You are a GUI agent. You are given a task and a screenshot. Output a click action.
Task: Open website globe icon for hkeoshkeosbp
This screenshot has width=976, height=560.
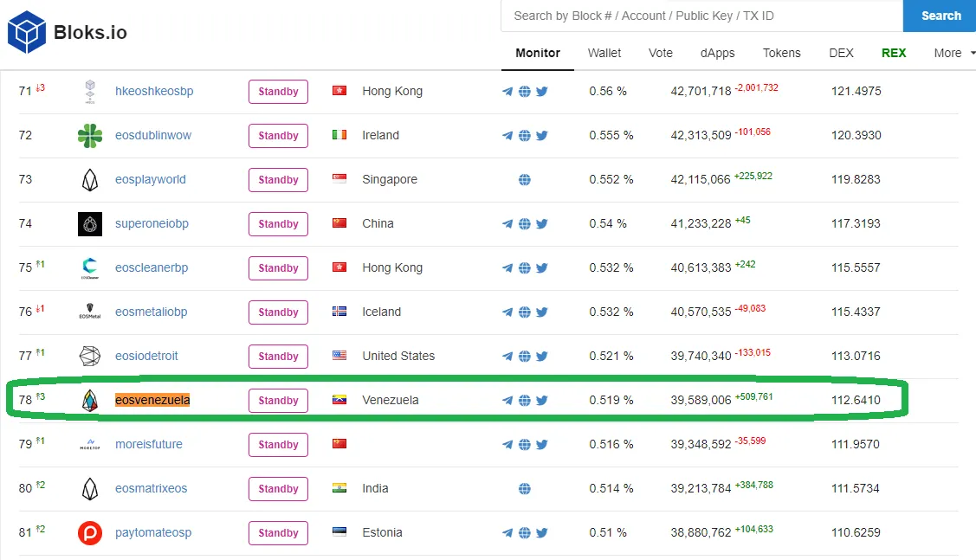(525, 92)
